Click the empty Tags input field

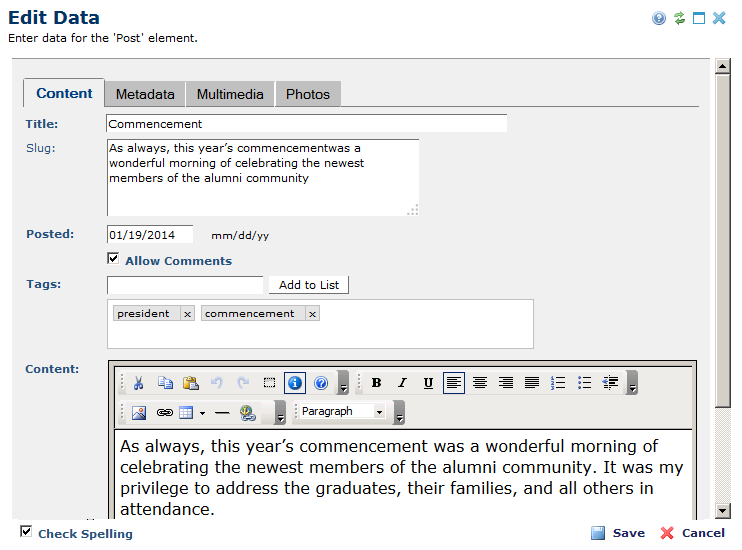pyautogui.click(x=185, y=285)
